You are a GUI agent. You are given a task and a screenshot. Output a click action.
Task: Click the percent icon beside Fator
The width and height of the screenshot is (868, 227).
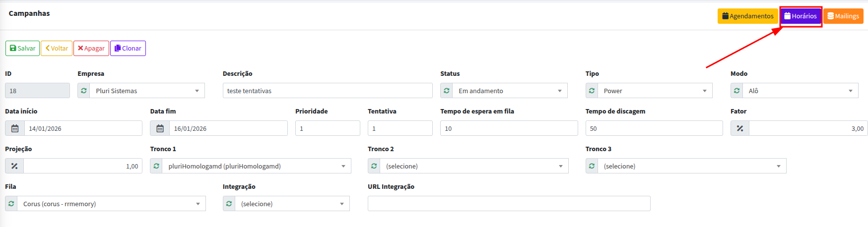tap(739, 128)
